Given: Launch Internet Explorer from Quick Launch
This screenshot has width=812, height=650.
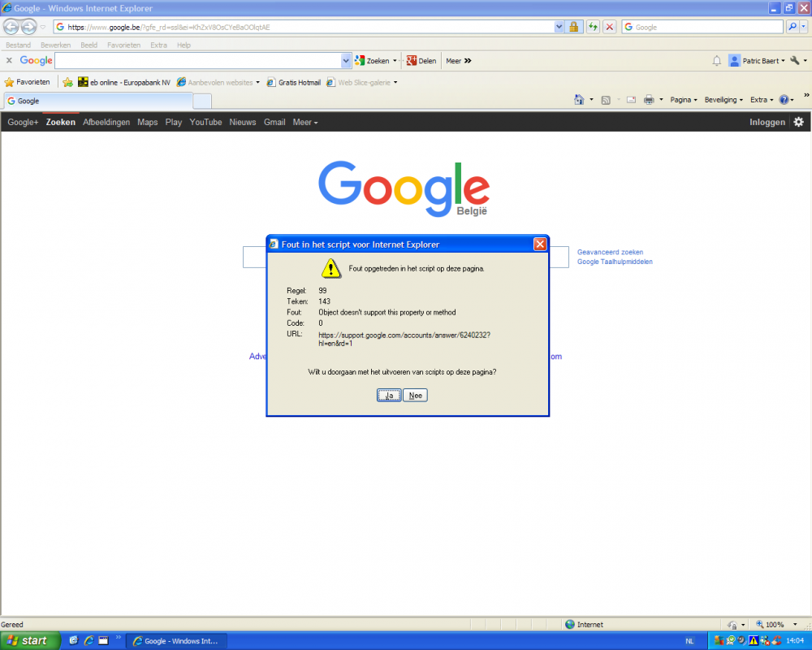Looking at the screenshot, I should pyautogui.click(x=89, y=640).
